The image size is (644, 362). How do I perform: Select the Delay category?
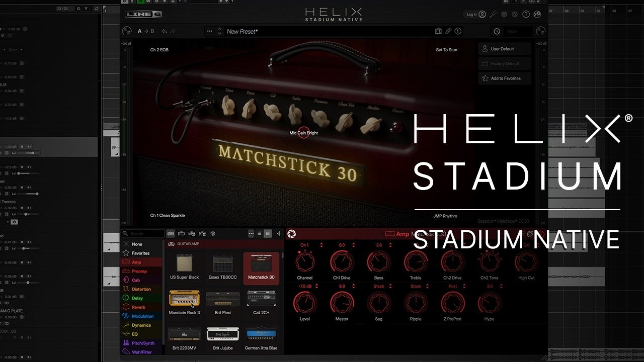pyautogui.click(x=141, y=298)
